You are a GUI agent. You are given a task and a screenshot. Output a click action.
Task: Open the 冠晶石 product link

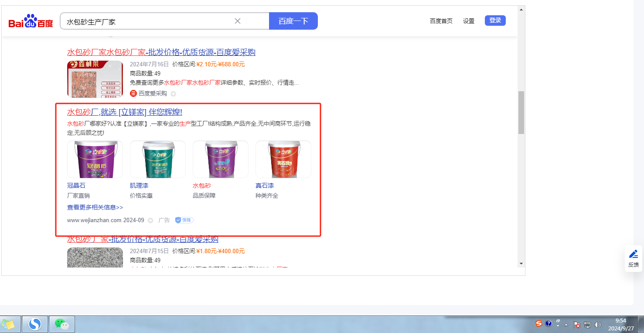click(76, 186)
